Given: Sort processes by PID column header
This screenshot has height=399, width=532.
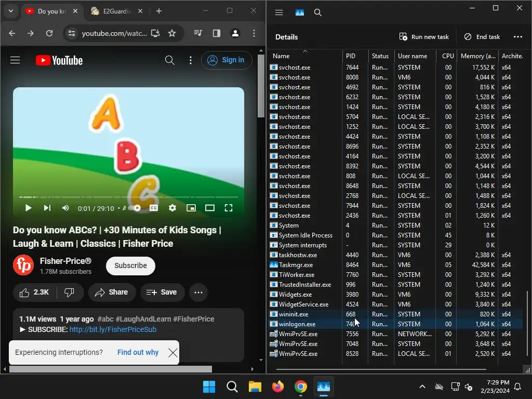Looking at the screenshot, I should (x=355, y=56).
